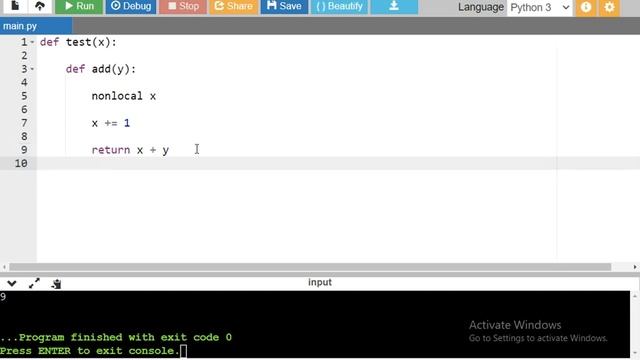Collapse the add function fold arrow on line 3
This screenshot has height=360, width=640.
coord(32,69)
